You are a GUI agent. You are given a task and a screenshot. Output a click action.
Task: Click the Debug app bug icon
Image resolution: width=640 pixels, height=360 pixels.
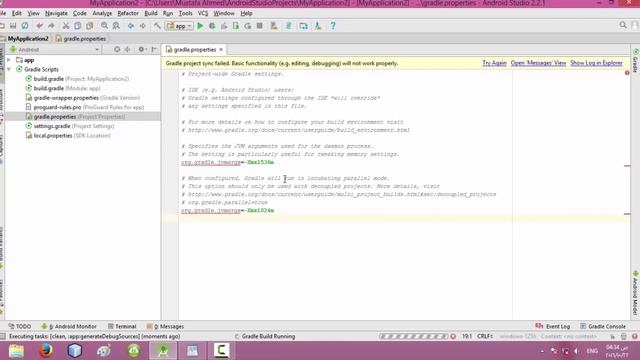point(212,26)
